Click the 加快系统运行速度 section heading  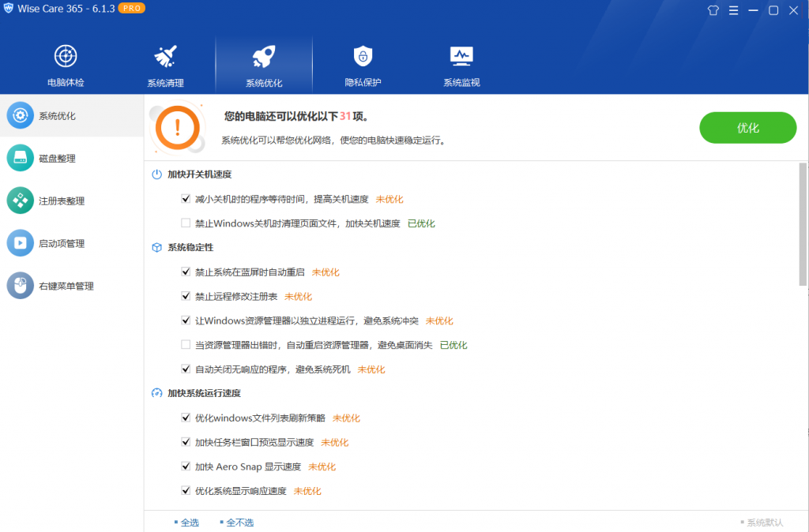(x=205, y=393)
